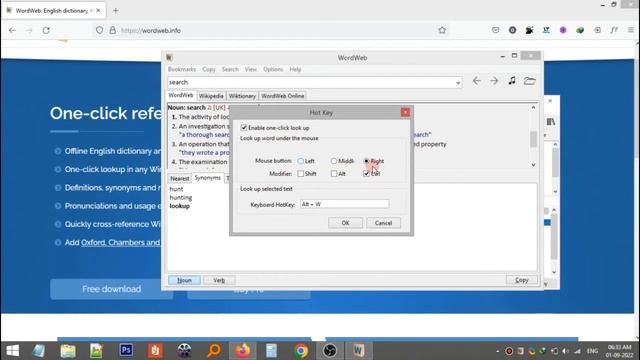Switch to WordWeb Online tab

(282, 96)
